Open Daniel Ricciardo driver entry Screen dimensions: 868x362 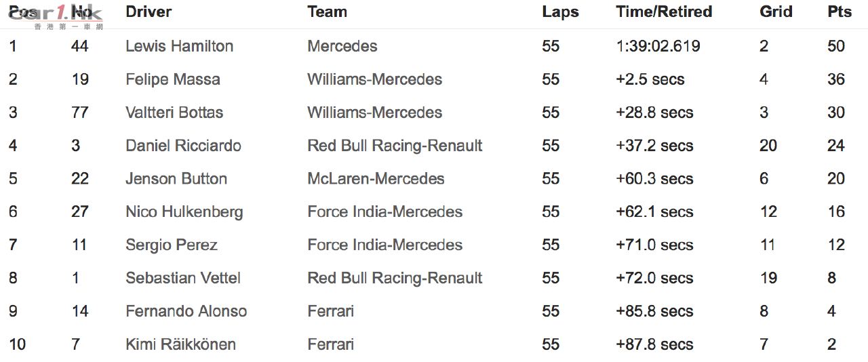pyautogui.click(x=183, y=146)
